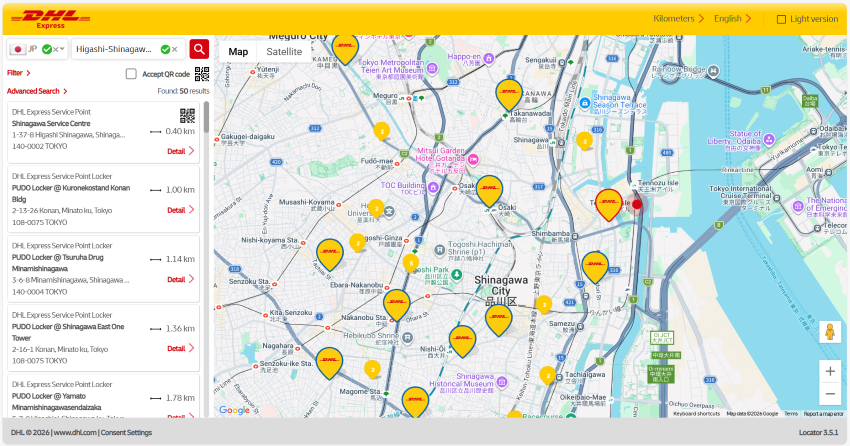Screen dimensions: 850x446
Task: Click the JP country input field
Action: coord(37,49)
